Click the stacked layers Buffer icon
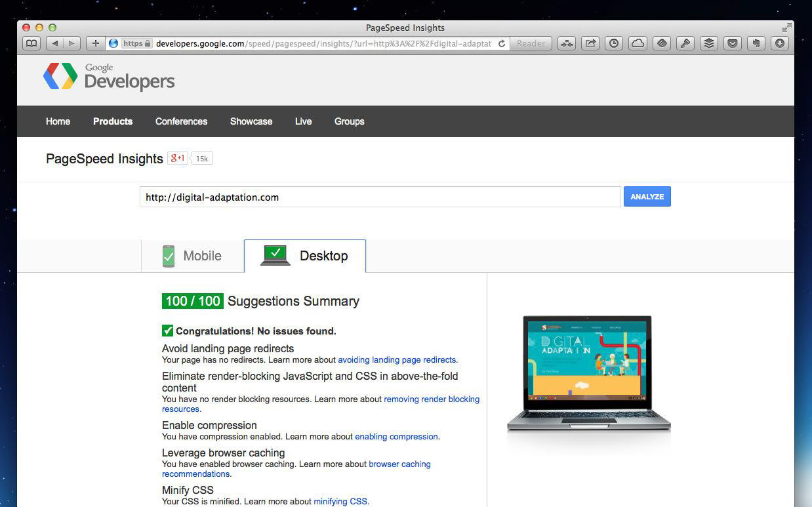Viewport: 812px width, 507px height. pos(709,43)
